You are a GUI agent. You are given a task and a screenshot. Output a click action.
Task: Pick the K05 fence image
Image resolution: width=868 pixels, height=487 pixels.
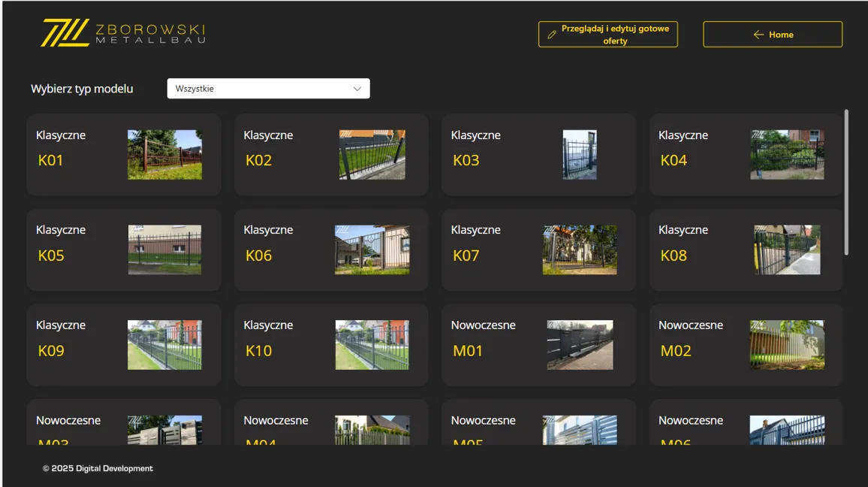[x=165, y=250]
